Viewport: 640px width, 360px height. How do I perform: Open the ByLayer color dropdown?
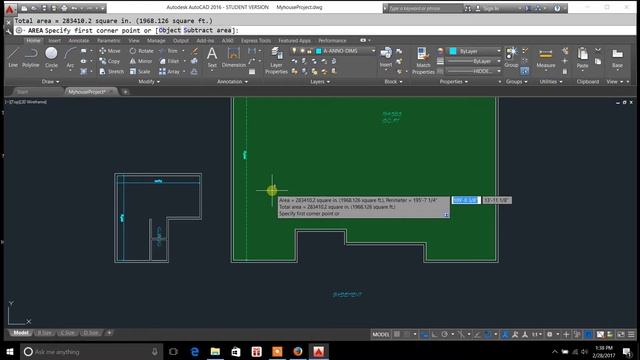tap(499, 51)
